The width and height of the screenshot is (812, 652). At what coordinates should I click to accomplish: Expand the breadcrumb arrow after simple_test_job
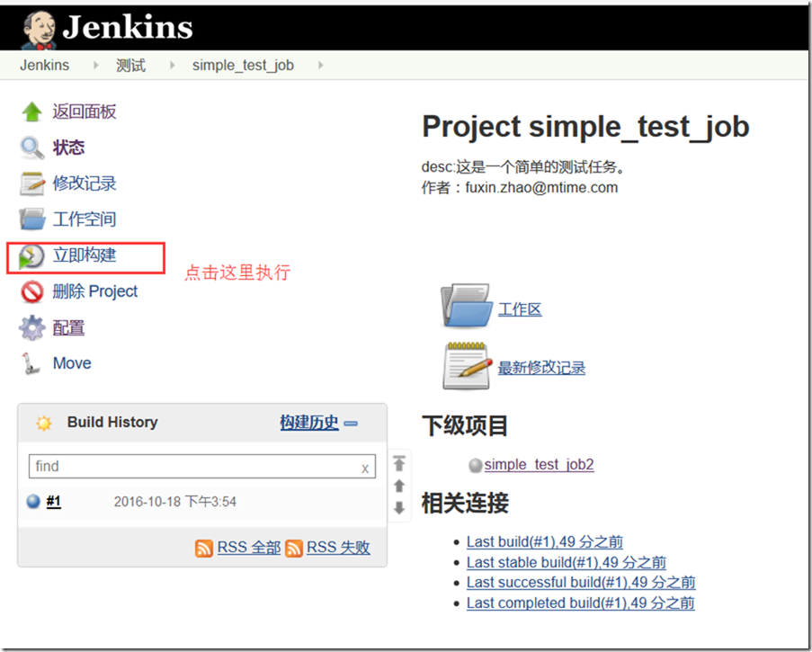(320, 66)
